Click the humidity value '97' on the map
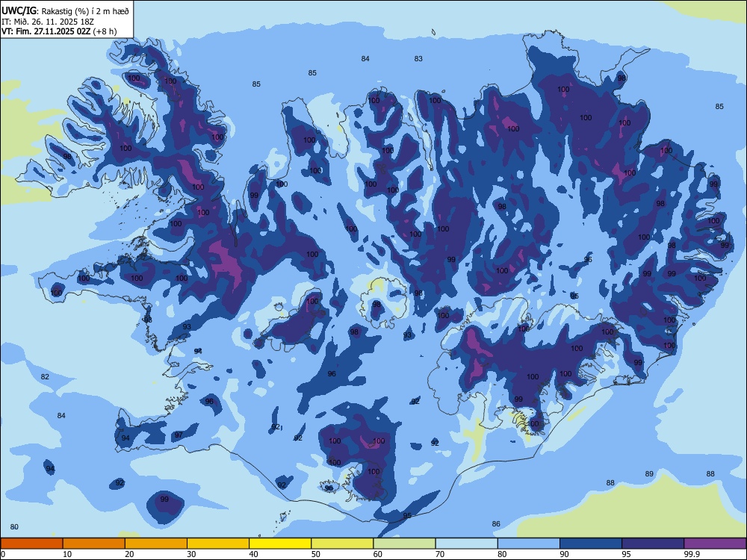Image resolution: width=747 pixels, height=560 pixels. (179, 435)
